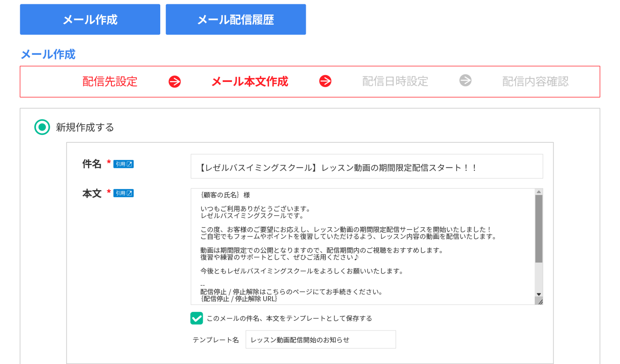This screenshot has width=620, height=364.
Task: Click line いつもご利用ありがとうございます。
Action: click(x=256, y=209)
